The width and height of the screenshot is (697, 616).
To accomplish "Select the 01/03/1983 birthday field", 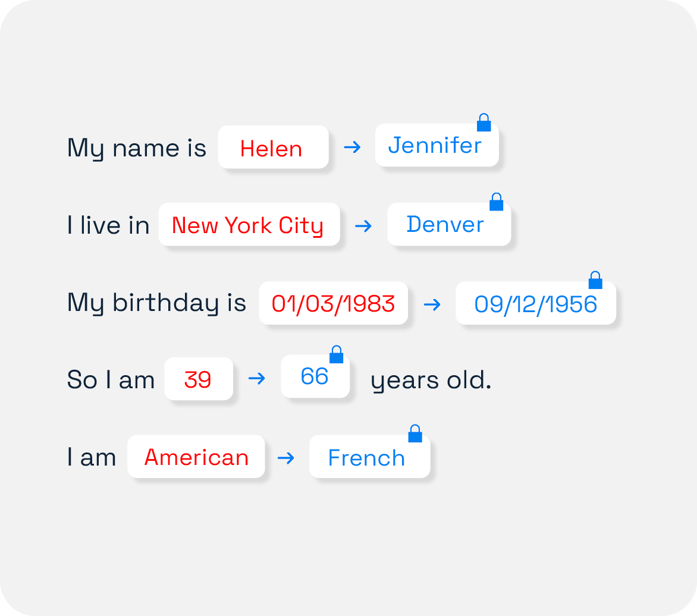I will tap(334, 303).
